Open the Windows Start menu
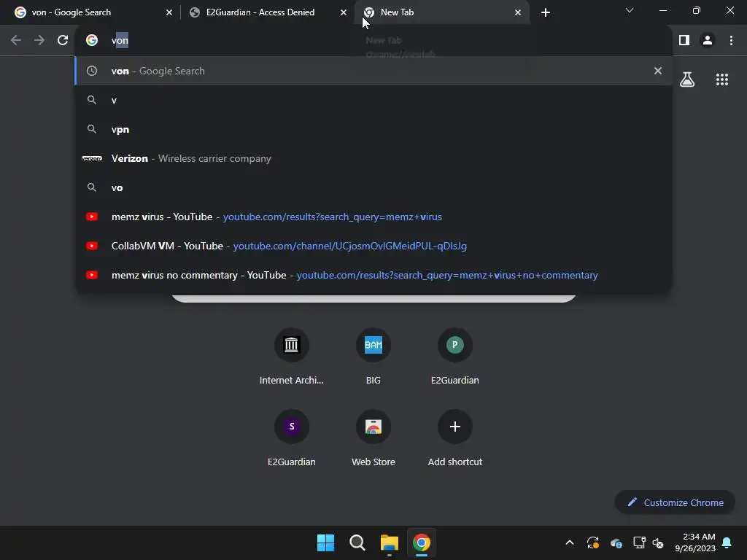Image resolution: width=747 pixels, height=560 pixels. pyautogui.click(x=326, y=542)
